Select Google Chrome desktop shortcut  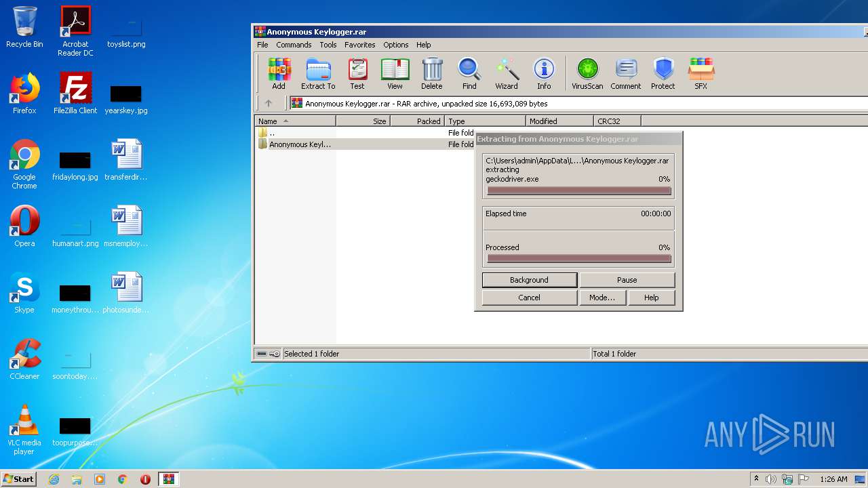pyautogui.click(x=24, y=164)
